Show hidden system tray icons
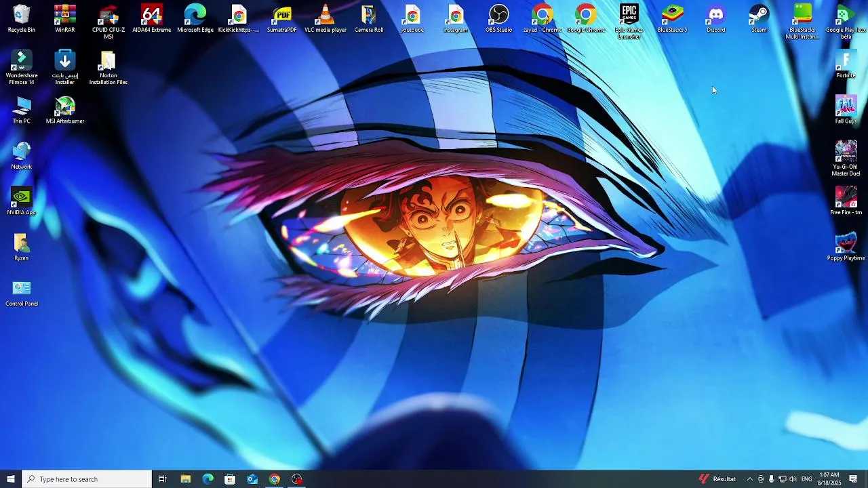Image resolution: width=868 pixels, height=488 pixels. click(749, 479)
